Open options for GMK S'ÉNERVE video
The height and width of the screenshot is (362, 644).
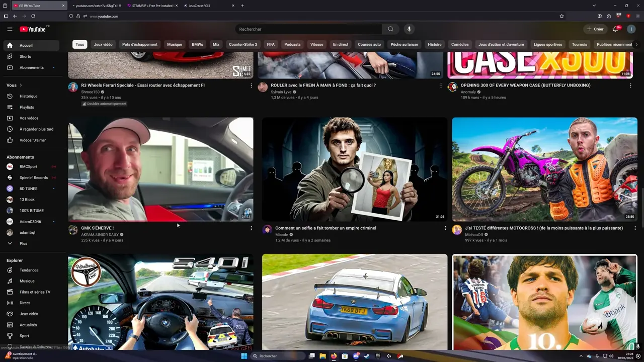point(251,228)
